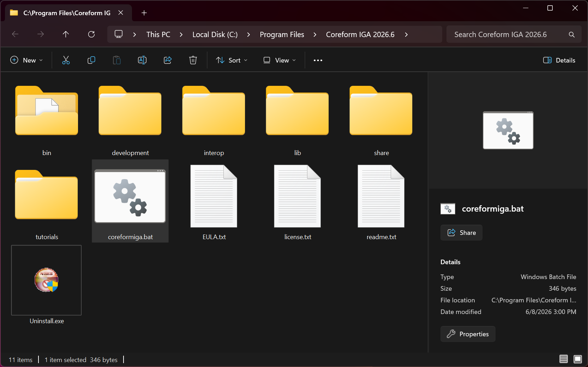Image resolution: width=588 pixels, height=367 pixels.
Task: Select the coreformiga.bat file icon
Action: click(x=130, y=196)
